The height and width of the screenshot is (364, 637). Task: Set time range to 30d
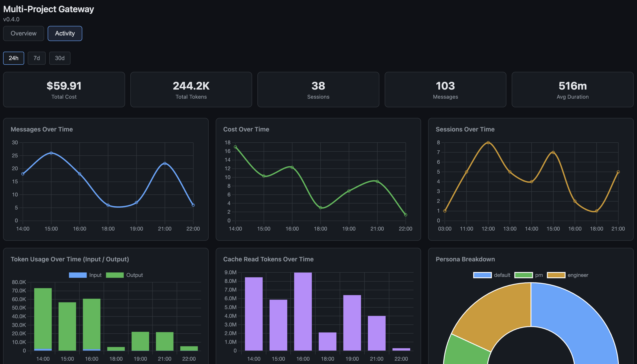point(59,58)
